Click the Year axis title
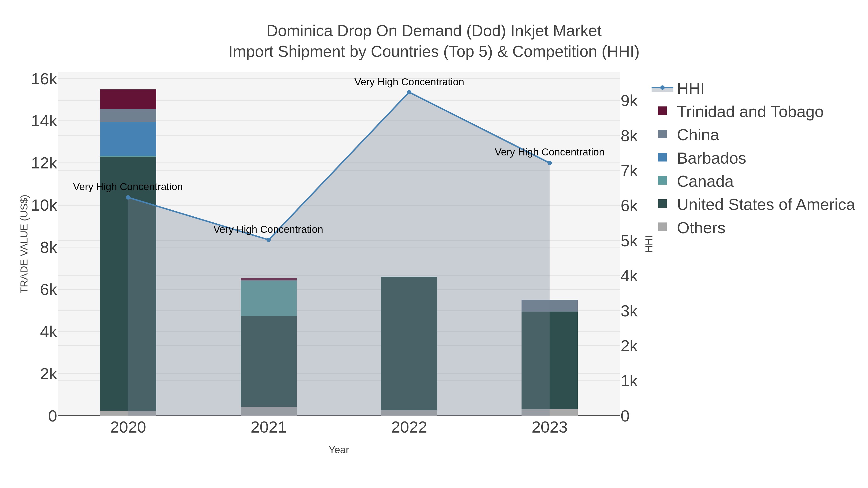 click(x=339, y=450)
